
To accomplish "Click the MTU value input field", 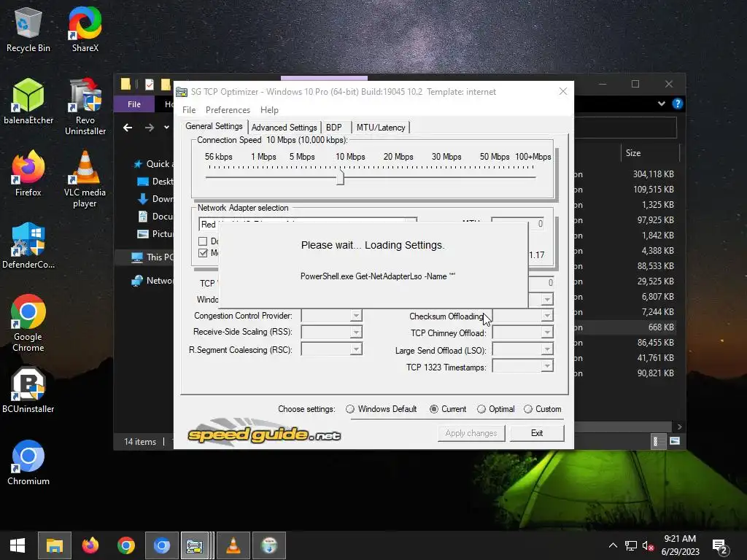I will (517, 223).
